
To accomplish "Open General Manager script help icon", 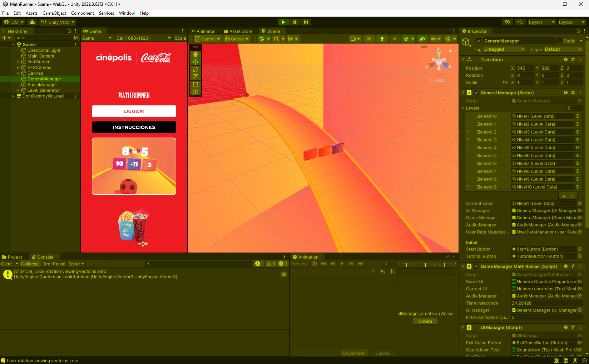I will click(566, 93).
